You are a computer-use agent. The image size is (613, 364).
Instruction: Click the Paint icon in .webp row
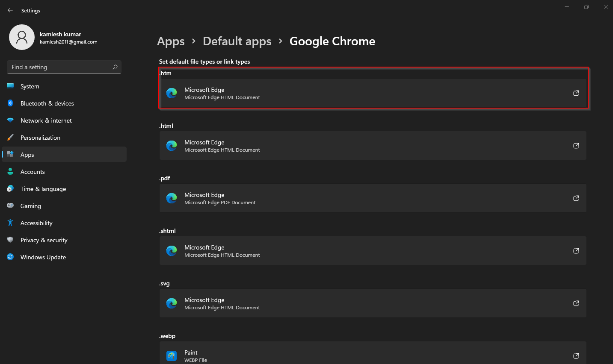[172, 356]
